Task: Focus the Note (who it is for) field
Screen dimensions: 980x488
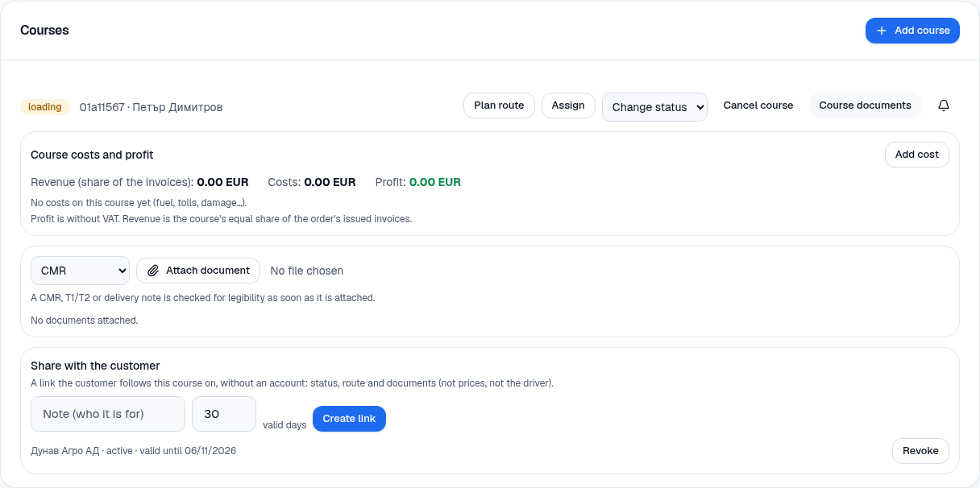Action: point(108,414)
